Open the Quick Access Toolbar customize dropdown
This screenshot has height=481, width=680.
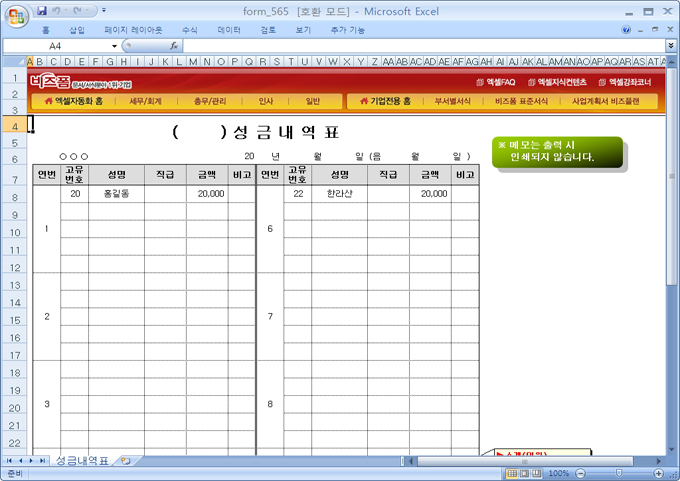coord(104,10)
